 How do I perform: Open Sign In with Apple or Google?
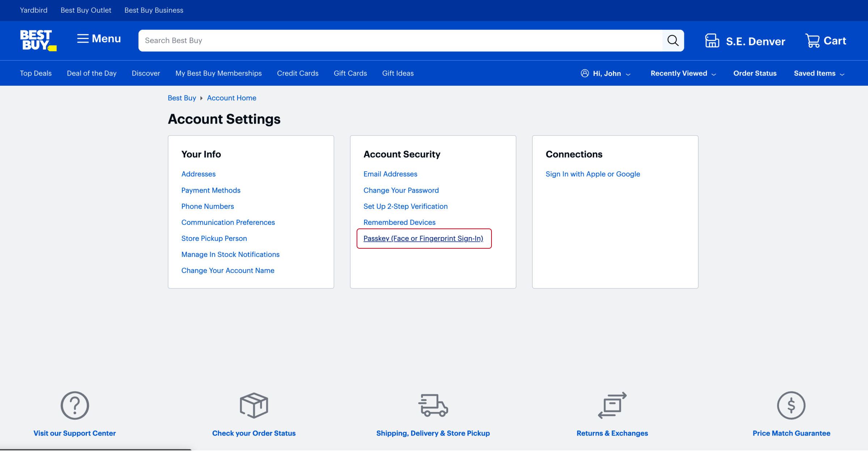(x=592, y=174)
